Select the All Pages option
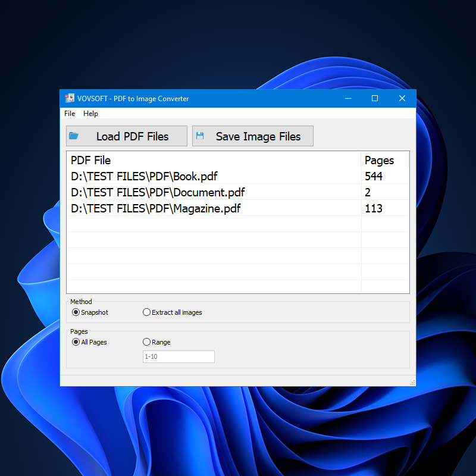Viewport: 476px width, 476px height. (76, 342)
